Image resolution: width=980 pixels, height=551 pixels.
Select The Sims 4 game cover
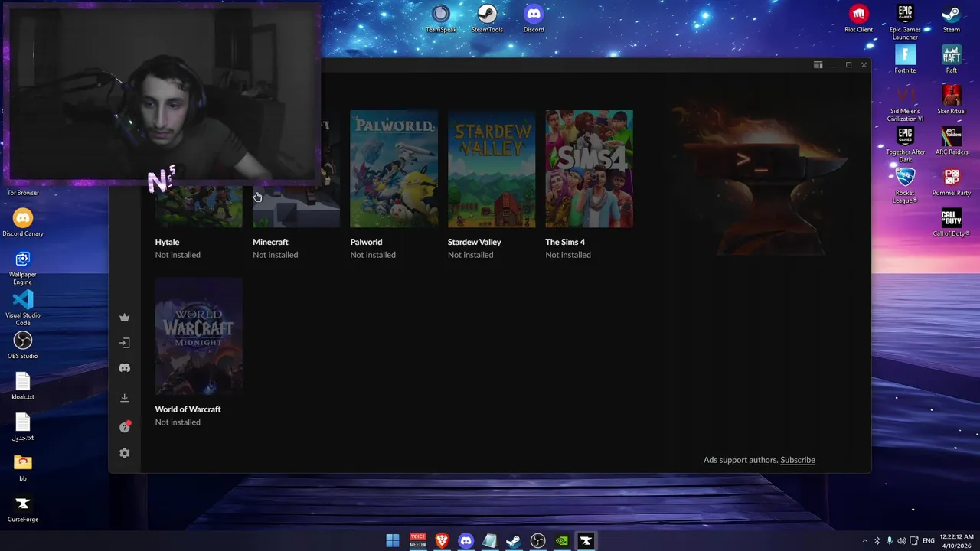point(589,169)
